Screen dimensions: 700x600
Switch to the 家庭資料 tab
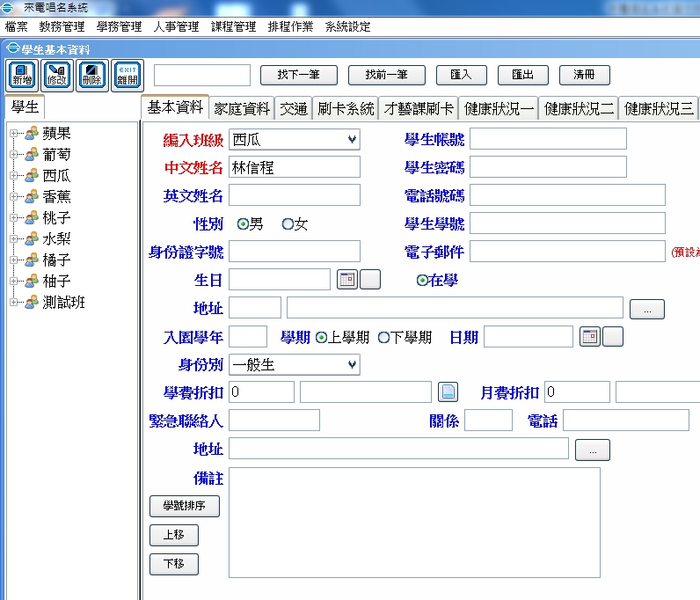click(x=242, y=108)
